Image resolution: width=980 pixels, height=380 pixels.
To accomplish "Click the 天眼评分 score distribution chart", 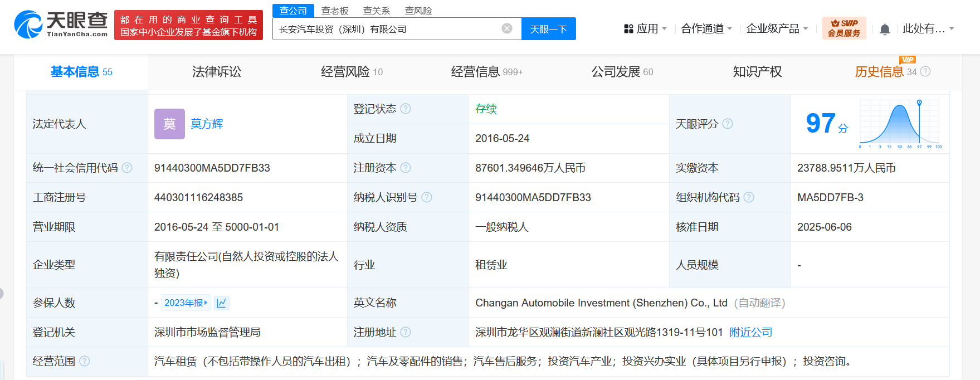I will 900,124.
